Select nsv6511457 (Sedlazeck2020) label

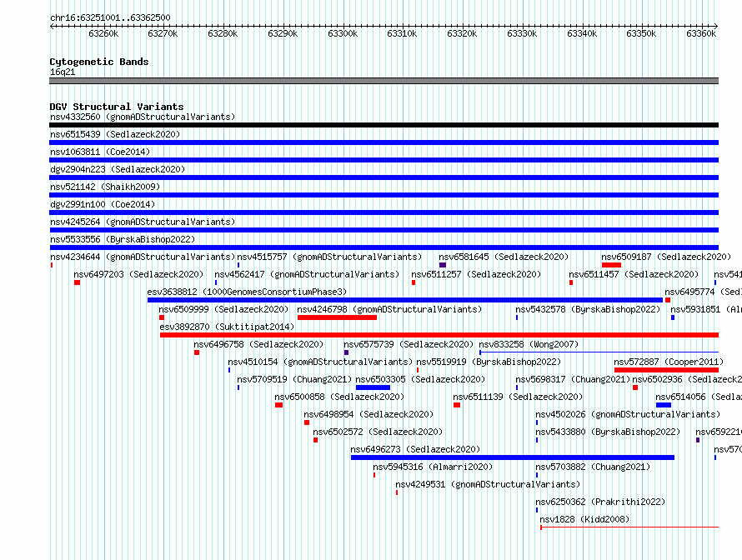click(x=634, y=274)
